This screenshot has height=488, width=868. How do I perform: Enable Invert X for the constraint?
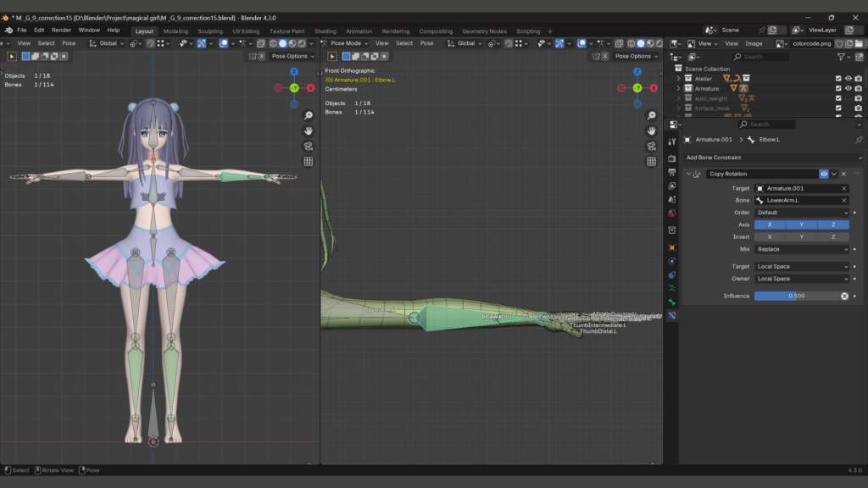pyautogui.click(x=770, y=237)
